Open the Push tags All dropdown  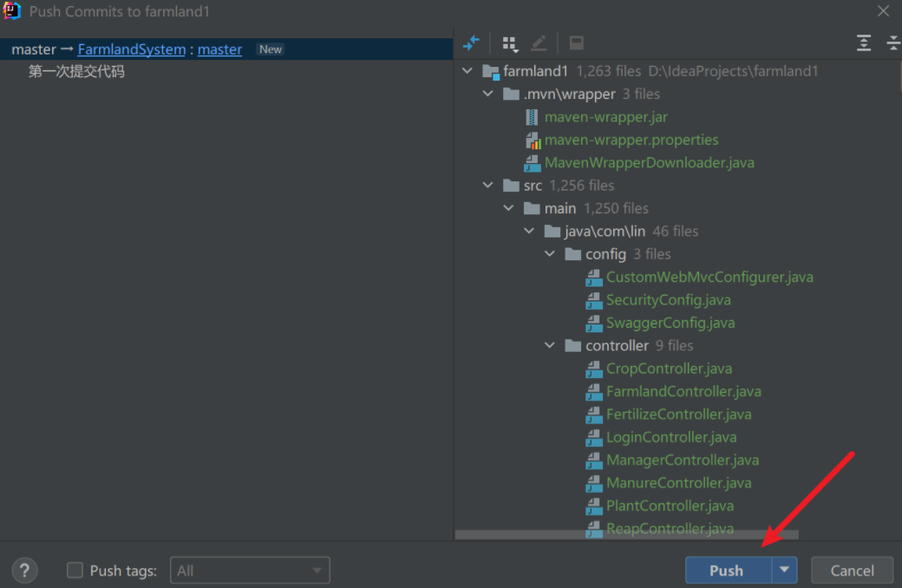pos(250,570)
